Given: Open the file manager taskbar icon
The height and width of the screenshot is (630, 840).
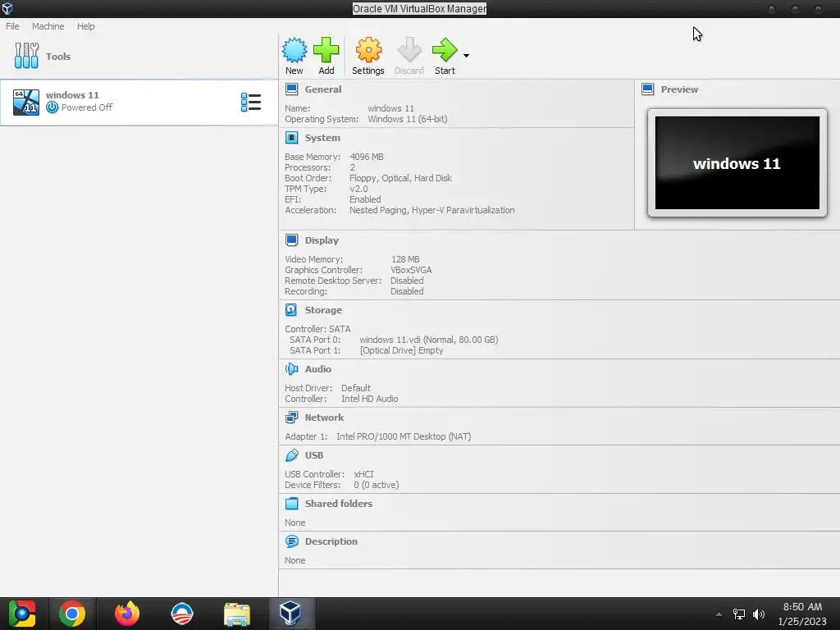Looking at the screenshot, I should coord(237,614).
